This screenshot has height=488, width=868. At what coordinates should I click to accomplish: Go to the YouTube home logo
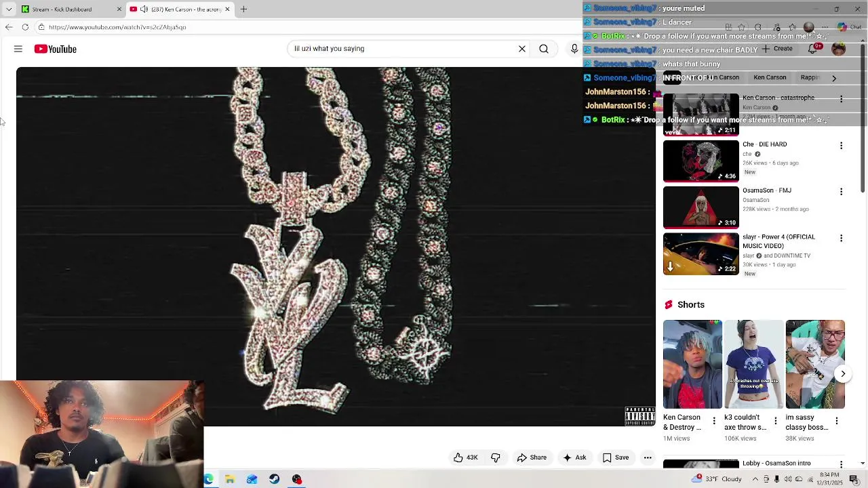pyautogui.click(x=56, y=49)
